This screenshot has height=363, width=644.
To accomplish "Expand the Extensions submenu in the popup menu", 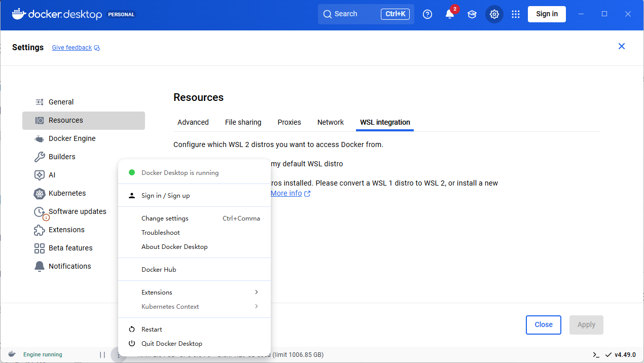I will 194,292.
